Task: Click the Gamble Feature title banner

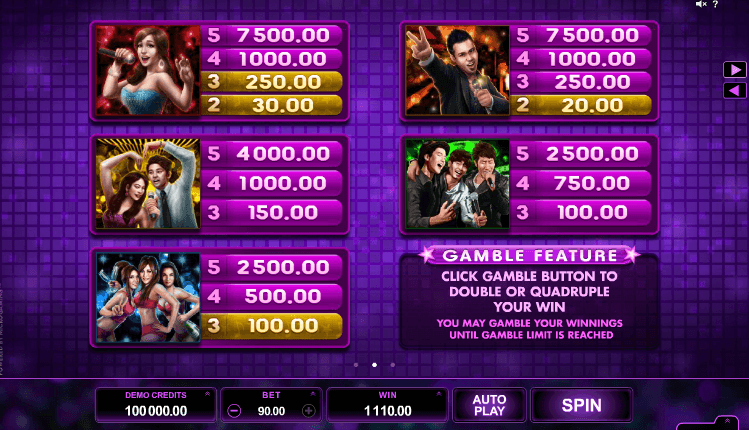Action: [x=529, y=255]
